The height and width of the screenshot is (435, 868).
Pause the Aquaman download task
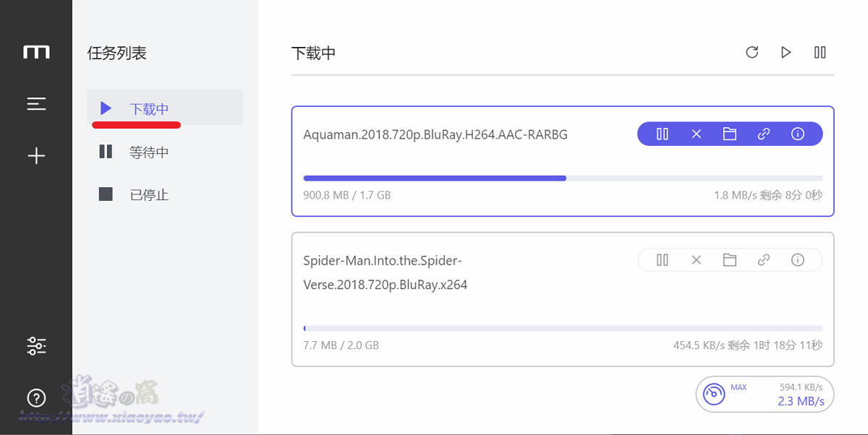[x=662, y=134]
